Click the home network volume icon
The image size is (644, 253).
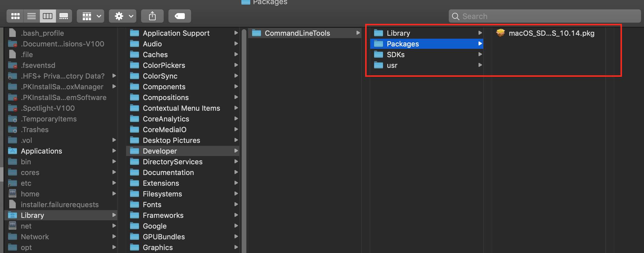[x=12, y=194]
